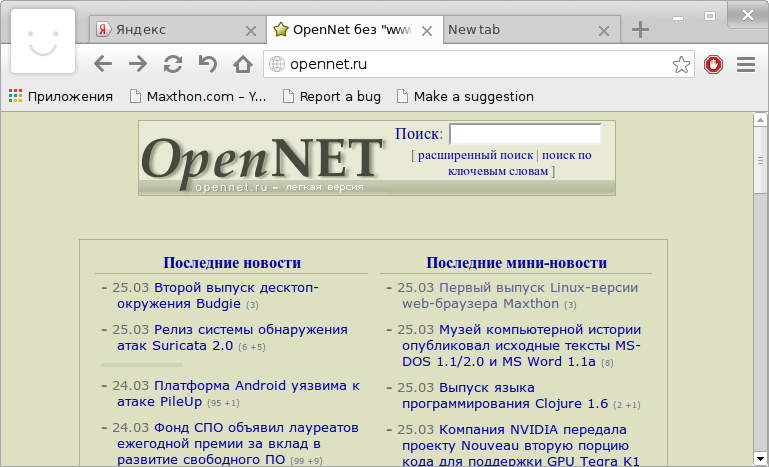Open the Maxthon Linux-version release mini-news
769x467 pixels.
520,295
